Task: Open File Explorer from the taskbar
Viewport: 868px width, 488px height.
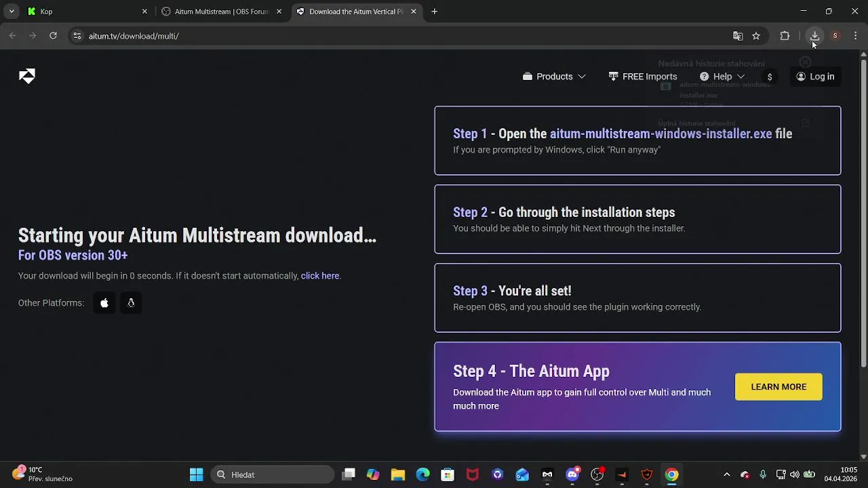Action: [398, 474]
